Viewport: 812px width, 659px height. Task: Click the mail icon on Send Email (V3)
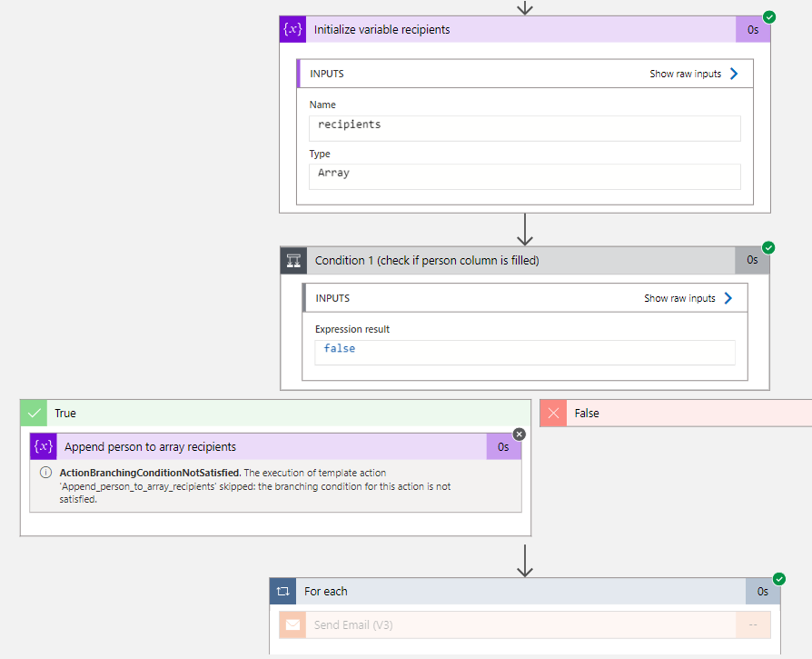coord(292,624)
